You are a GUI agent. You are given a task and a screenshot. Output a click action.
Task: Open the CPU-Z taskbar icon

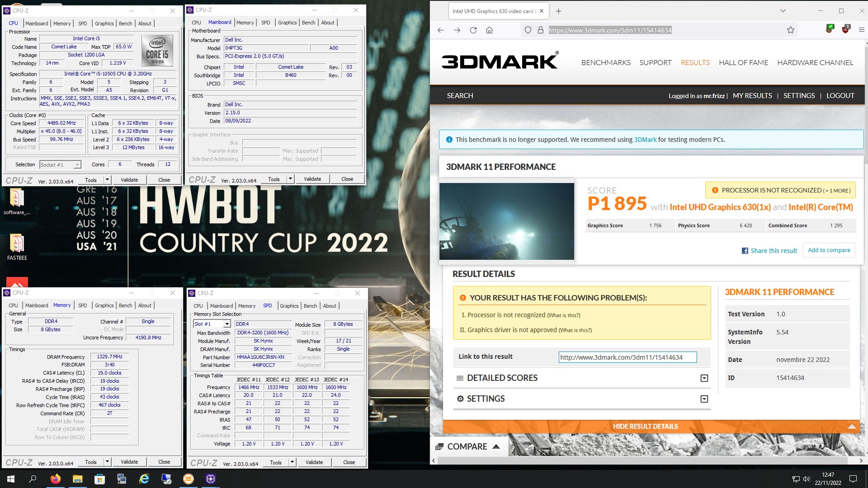(x=211, y=479)
